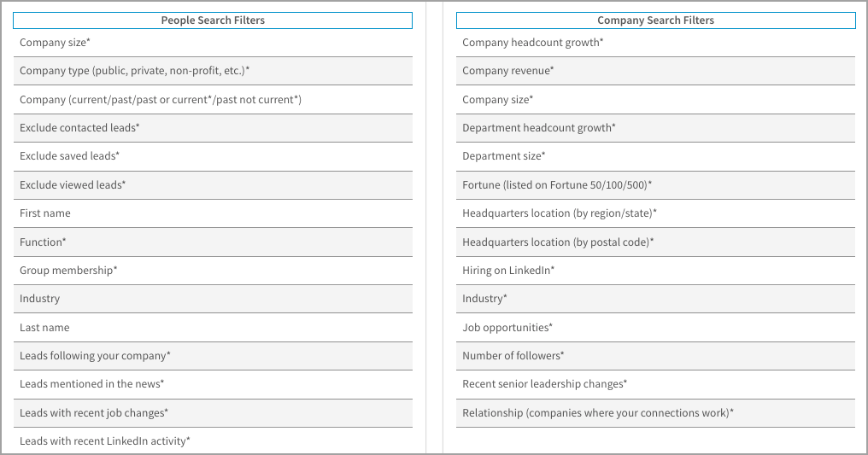Select Leads mentioned in the news row
Viewport: 868px width, 455px height.
tap(91, 384)
